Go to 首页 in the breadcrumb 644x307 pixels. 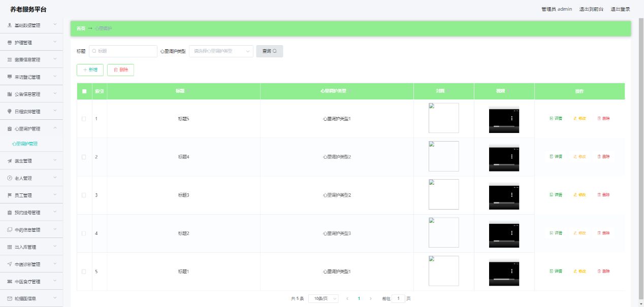[x=81, y=28]
